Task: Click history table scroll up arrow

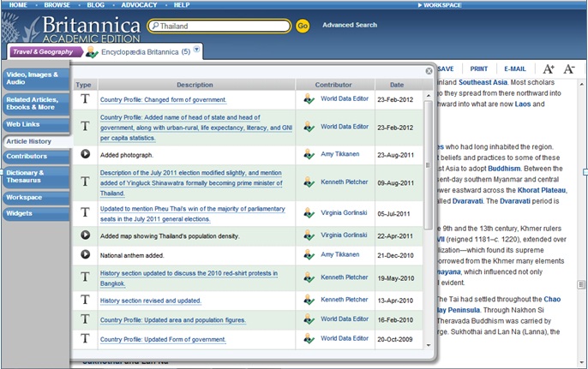Action: coord(429,96)
